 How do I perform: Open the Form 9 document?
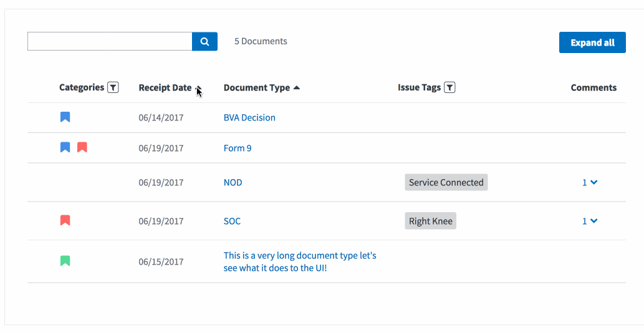pyautogui.click(x=238, y=148)
